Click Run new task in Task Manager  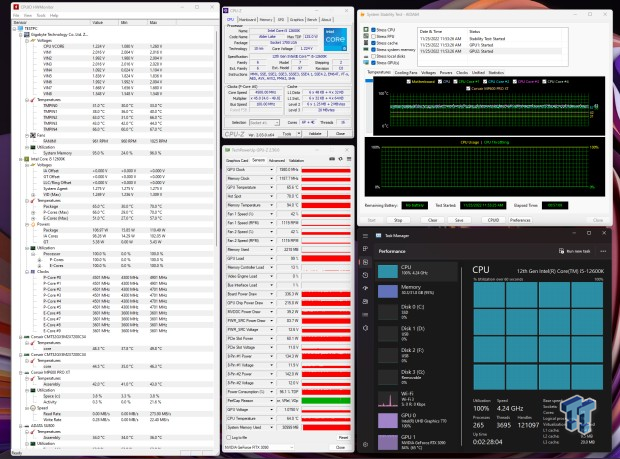575,251
